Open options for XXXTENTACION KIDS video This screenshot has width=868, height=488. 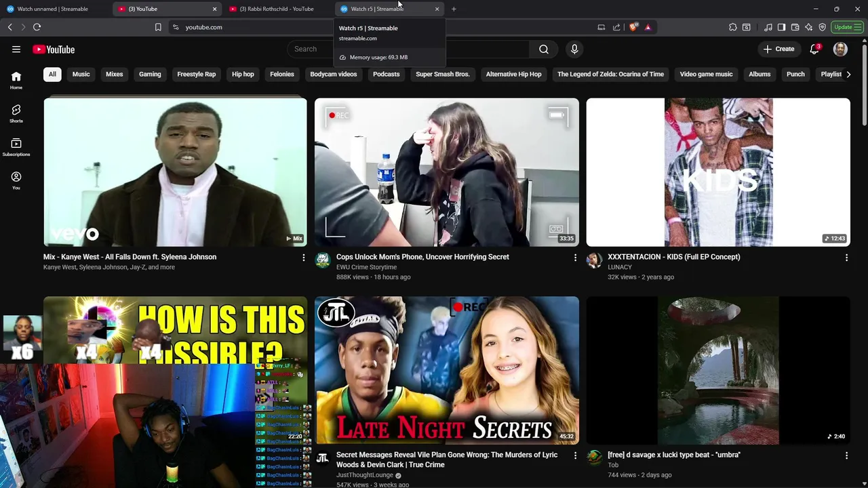[x=846, y=258]
